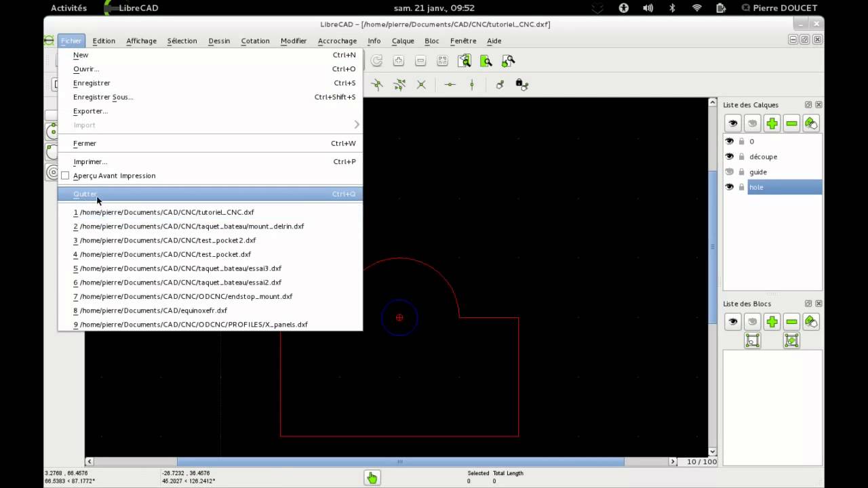
Task: Click the Zoom In plus icon
Action: (399, 61)
